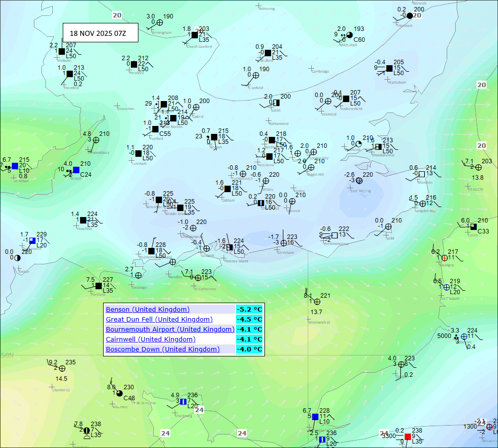Select the Birmingham station circle symbol
Viewport: 498px width, 448px height.
(x=160, y=22)
